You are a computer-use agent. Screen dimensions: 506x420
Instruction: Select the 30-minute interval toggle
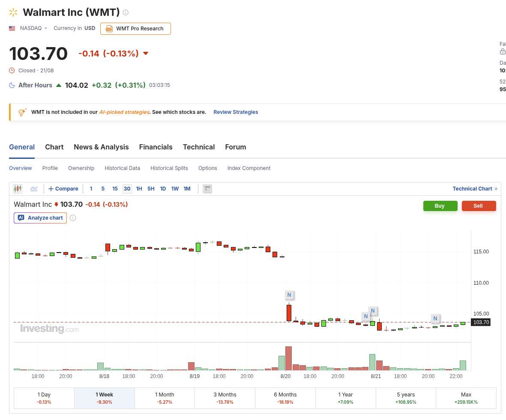[x=127, y=189]
